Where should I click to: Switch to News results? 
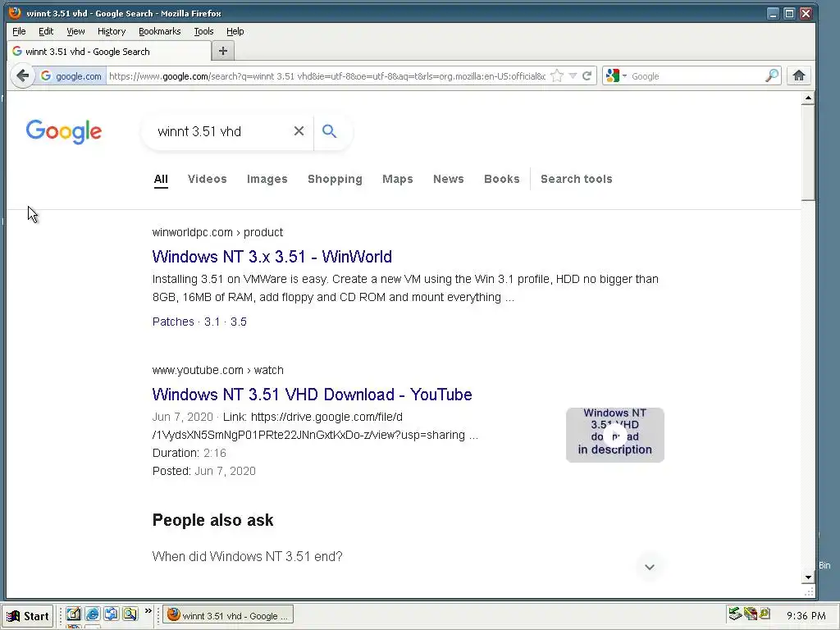449,179
